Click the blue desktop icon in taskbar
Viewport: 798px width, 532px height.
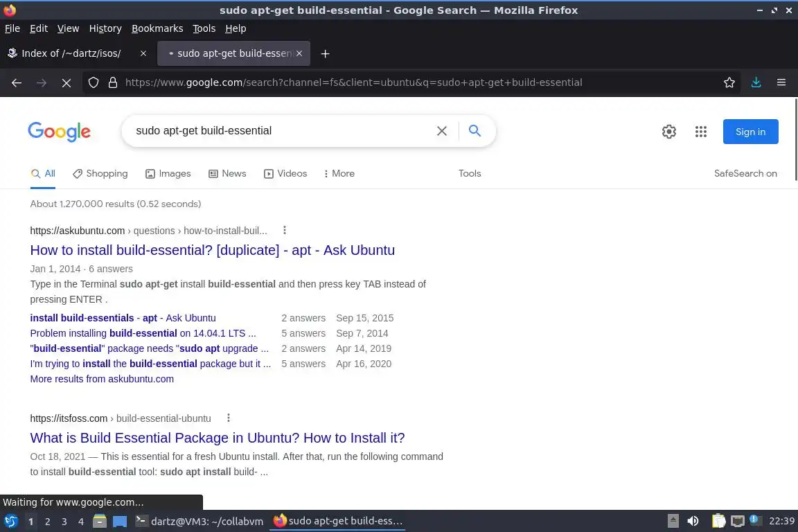click(120, 522)
